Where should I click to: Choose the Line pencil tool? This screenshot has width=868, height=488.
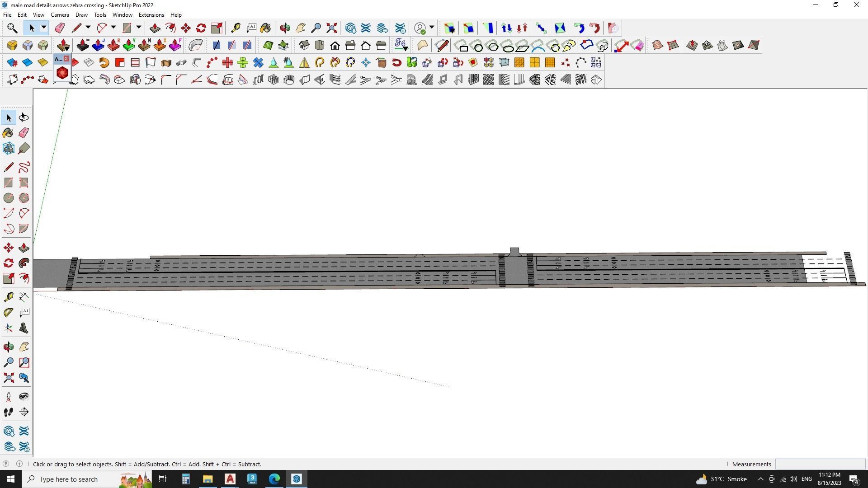click(x=8, y=167)
